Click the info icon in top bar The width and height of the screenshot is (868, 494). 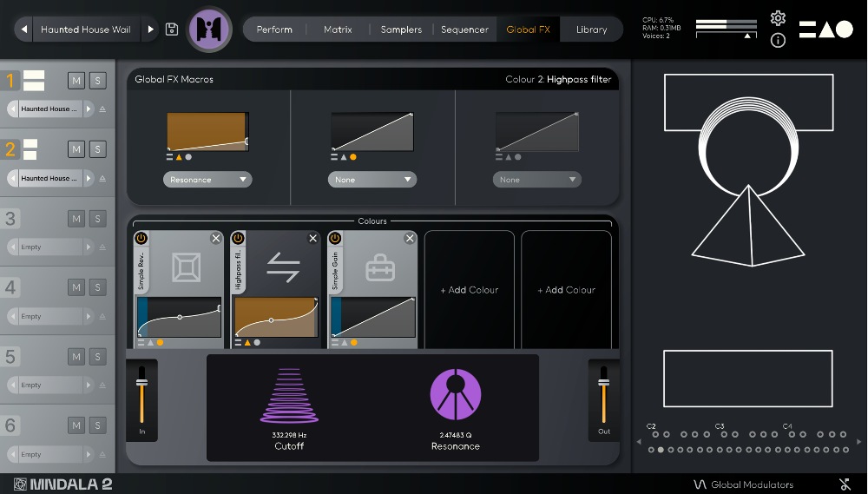(778, 41)
